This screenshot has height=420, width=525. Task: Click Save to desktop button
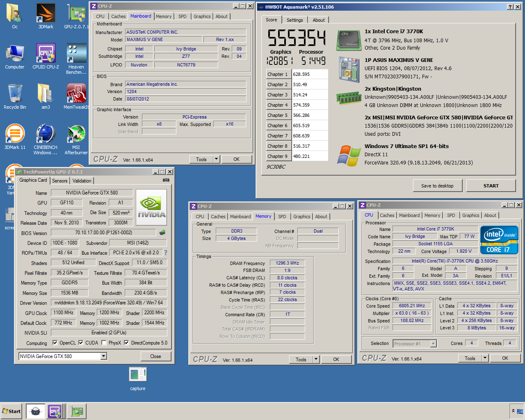pos(437,185)
